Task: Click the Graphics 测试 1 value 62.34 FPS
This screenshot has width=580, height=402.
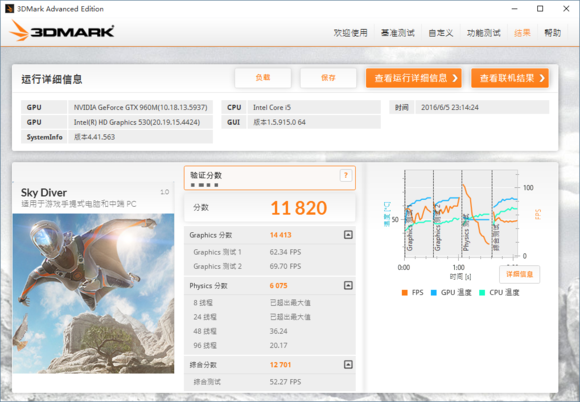Action: [x=285, y=252]
